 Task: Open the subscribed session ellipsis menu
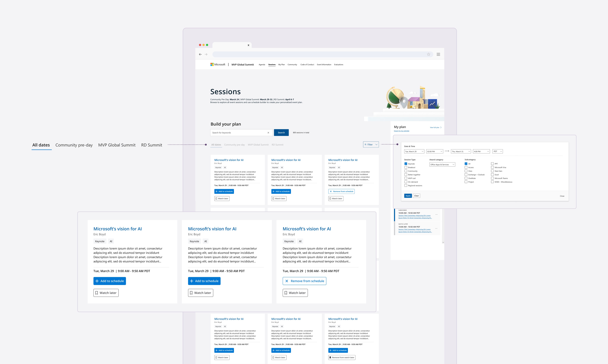[436, 215]
